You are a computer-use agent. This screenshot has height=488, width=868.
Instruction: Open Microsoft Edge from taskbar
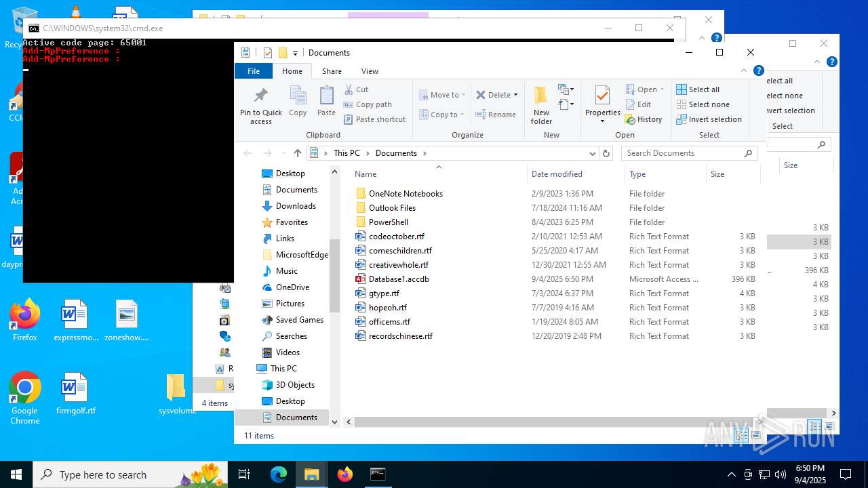[x=279, y=474]
